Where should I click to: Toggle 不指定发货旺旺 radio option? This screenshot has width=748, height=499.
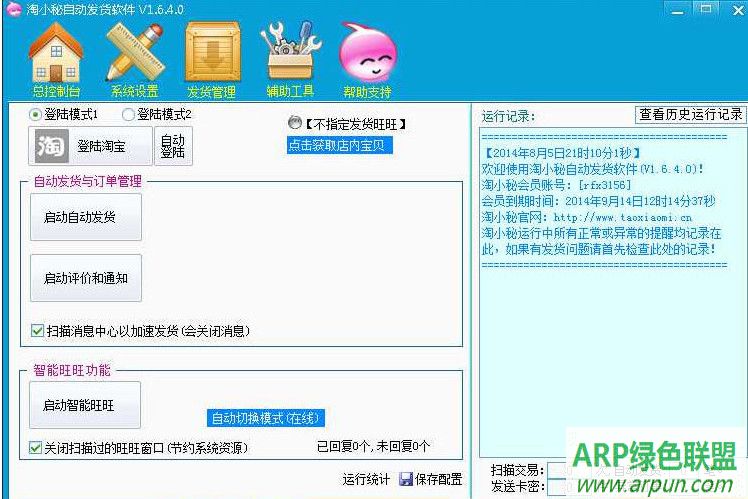(x=295, y=123)
